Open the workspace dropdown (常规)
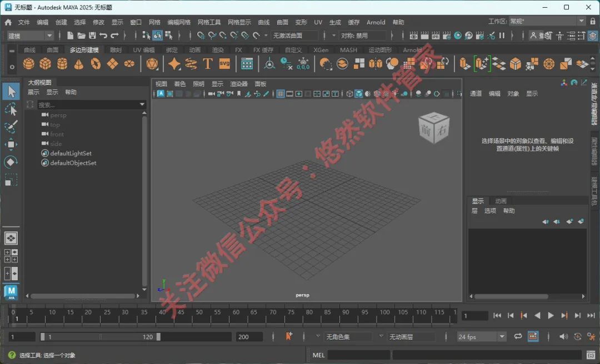 pos(547,21)
